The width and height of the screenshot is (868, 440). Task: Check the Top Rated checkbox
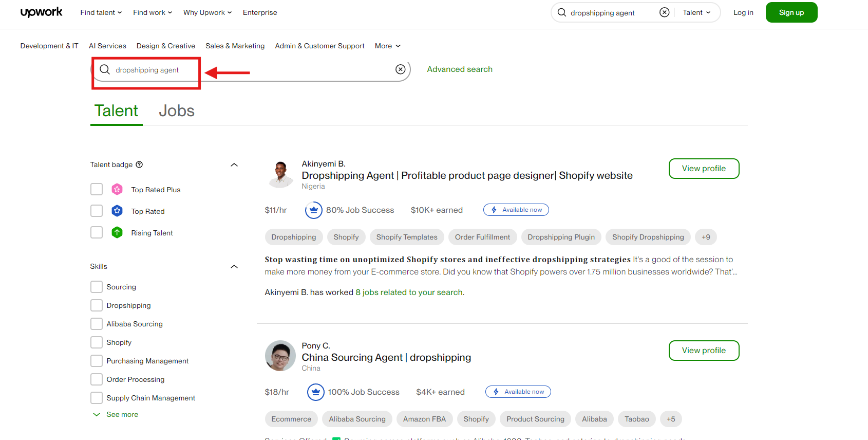click(x=97, y=211)
